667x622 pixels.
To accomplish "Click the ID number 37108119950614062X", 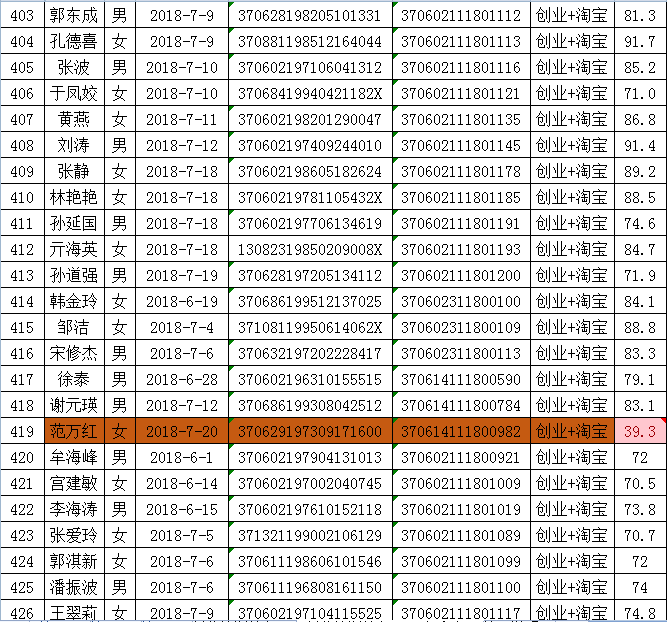I will click(310, 328).
